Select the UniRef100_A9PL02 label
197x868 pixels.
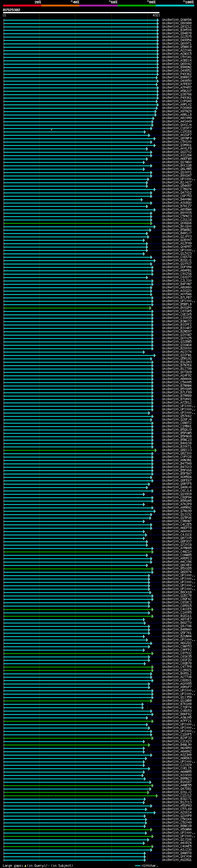[177, 104]
